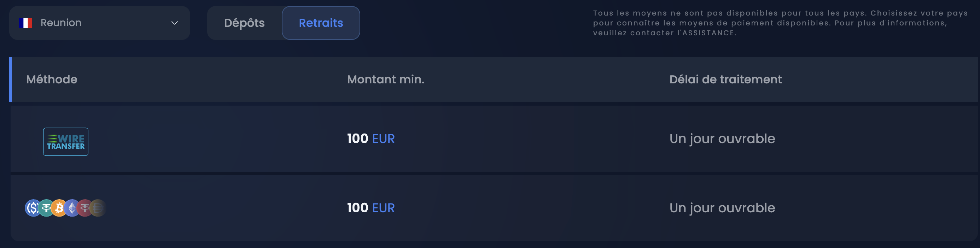Click the red Tether token icon
This screenshot has height=248, width=980.
click(x=85, y=208)
